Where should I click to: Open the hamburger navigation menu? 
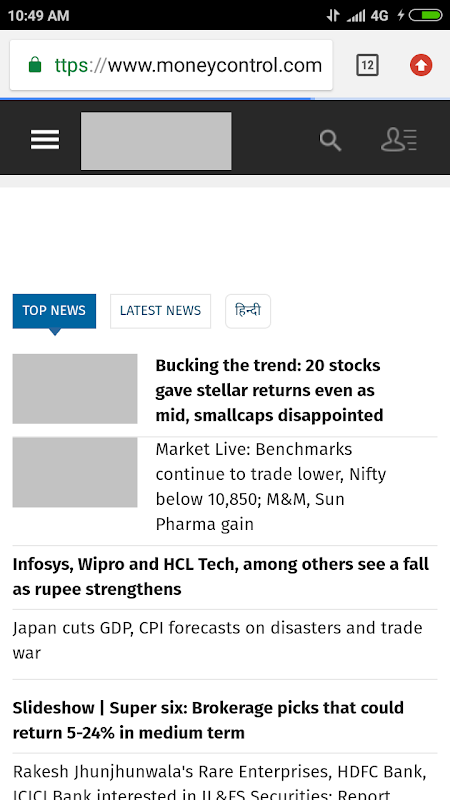pyautogui.click(x=45, y=140)
